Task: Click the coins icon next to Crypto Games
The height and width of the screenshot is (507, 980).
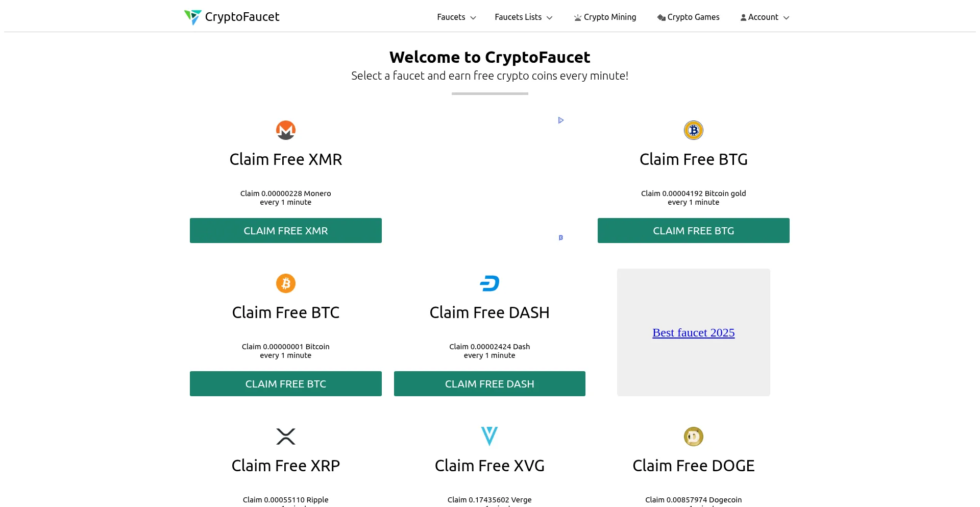Action: [x=661, y=17]
